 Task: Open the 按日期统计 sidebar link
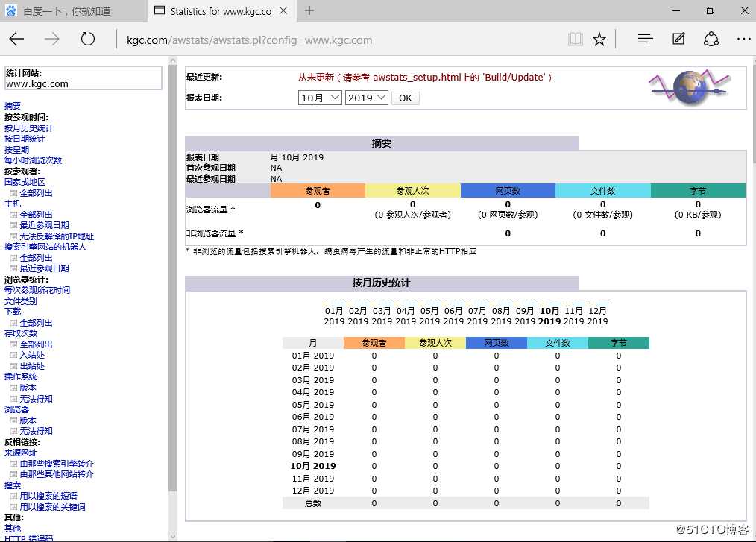(25, 139)
